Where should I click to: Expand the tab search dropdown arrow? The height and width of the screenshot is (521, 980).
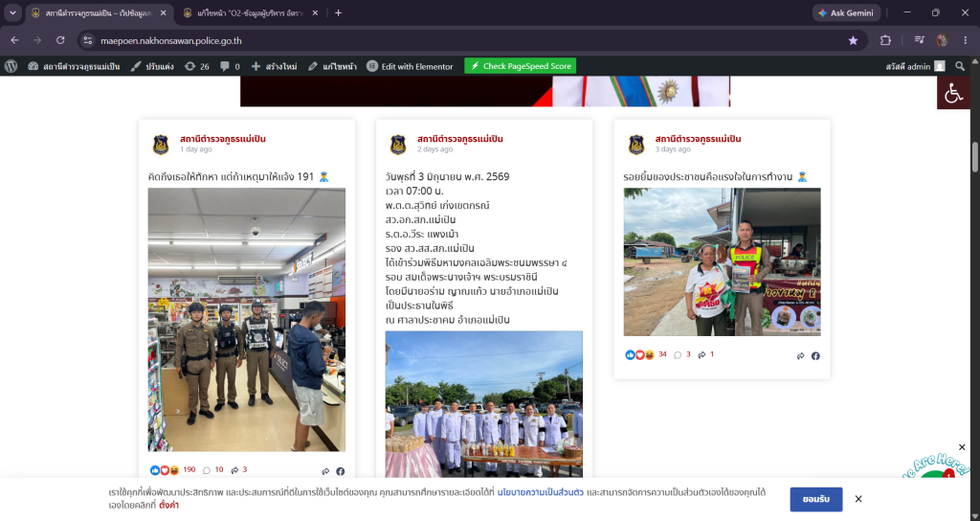tap(12, 12)
